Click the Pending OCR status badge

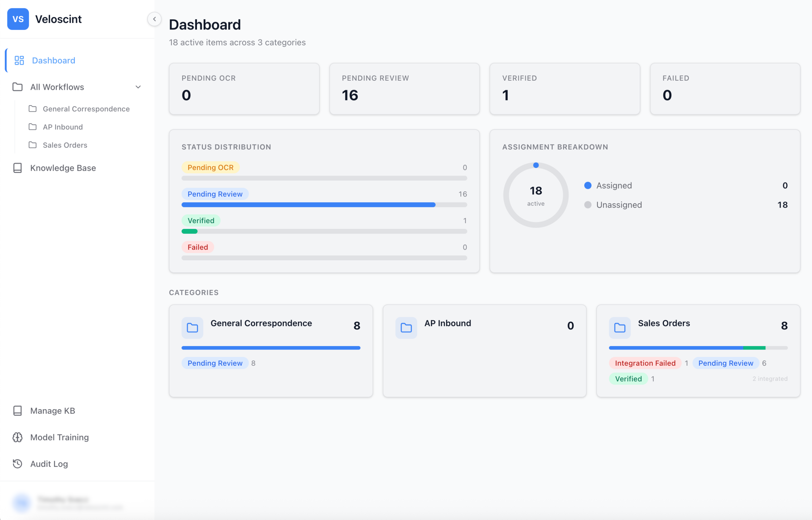[211, 168]
